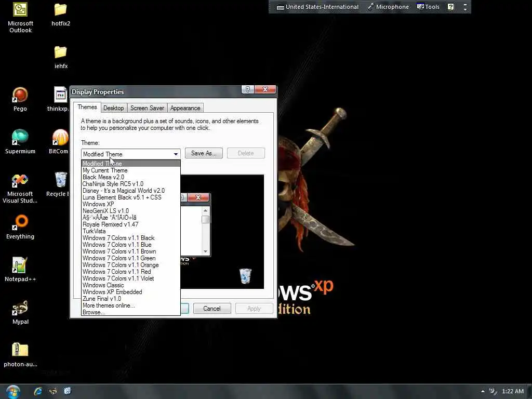This screenshot has width=532, height=399.
Task: Choose Black Mesa v2.0 theme
Action: point(131,177)
